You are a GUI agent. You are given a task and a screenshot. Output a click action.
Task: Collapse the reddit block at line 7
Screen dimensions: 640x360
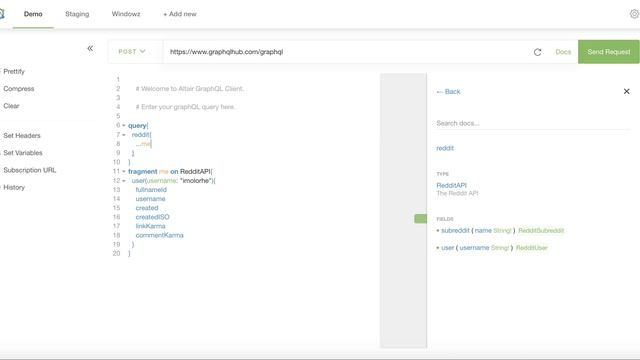(124, 135)
